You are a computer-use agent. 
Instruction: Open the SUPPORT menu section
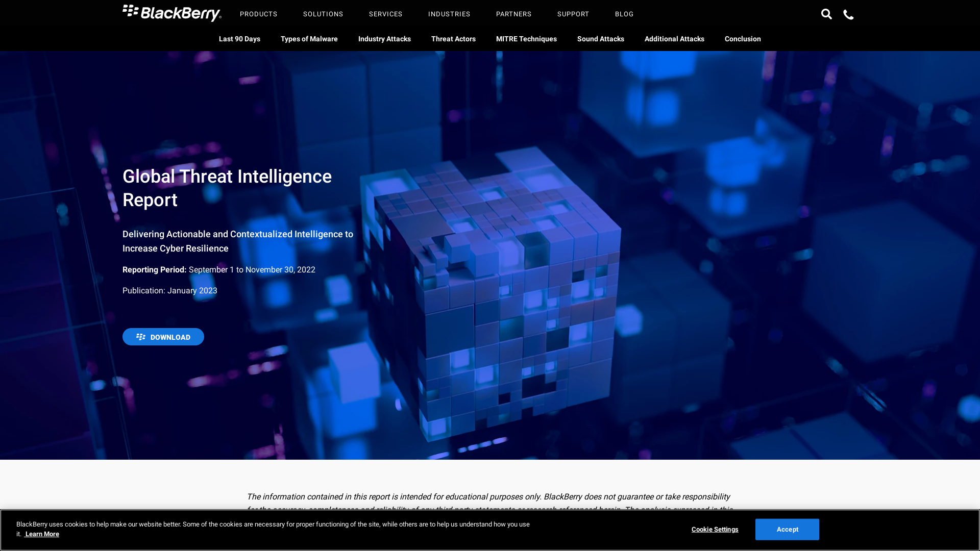(x=573, y=14)
